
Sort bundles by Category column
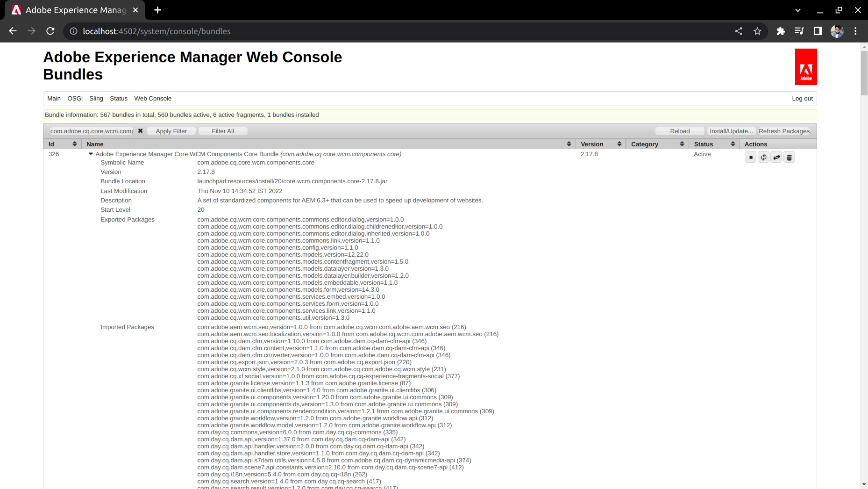[x=682, y=144]
